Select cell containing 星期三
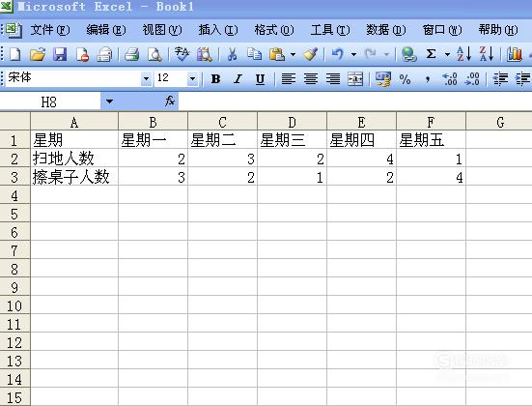 point(293,139)
